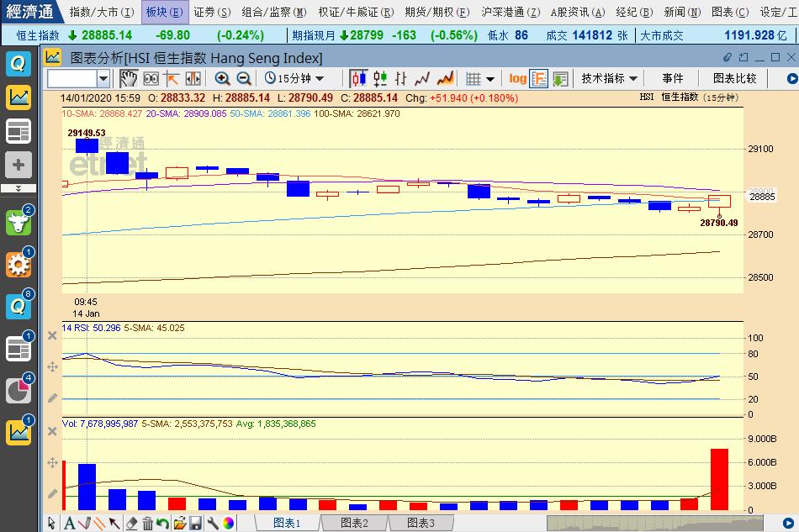Select the red trend line drawing tool
Image resolution: width=799 pixels, height=532 pixels.
click(x=85, y=522)
